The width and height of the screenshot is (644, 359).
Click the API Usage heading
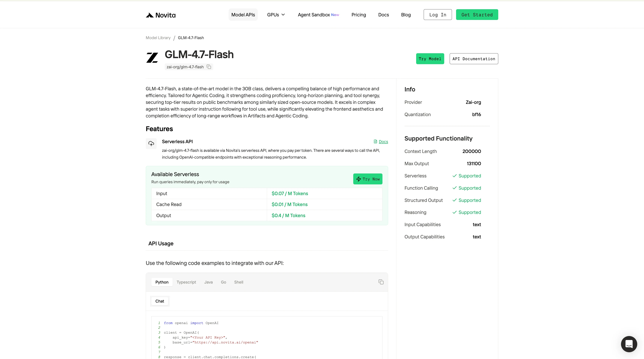tap(161, 243)
